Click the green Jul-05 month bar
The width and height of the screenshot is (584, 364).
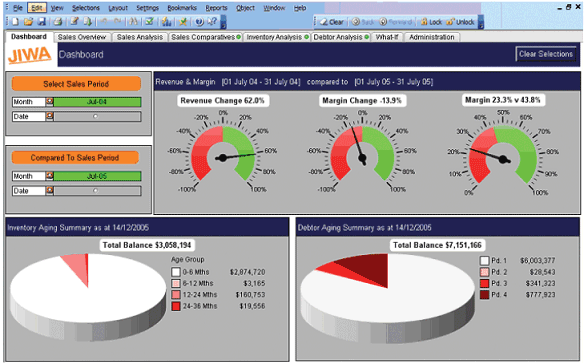[97, 176]
